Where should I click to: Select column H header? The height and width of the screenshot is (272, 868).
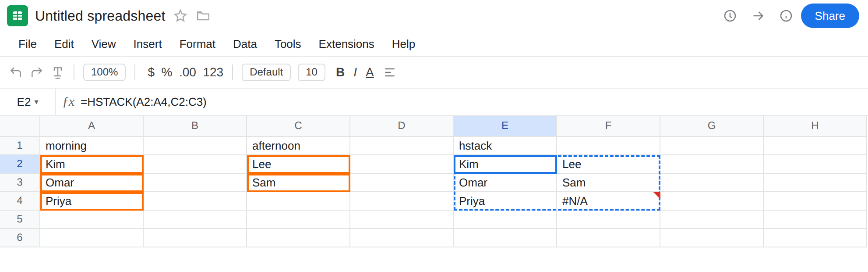pyautogui.click(x=815, y=125)
